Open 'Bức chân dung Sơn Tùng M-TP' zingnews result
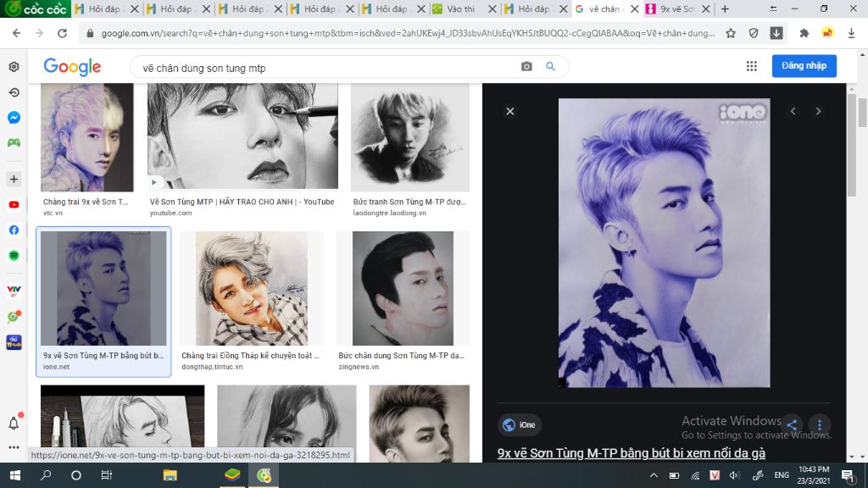This screenshot has height=488, width=868. [x=401, y=356]
